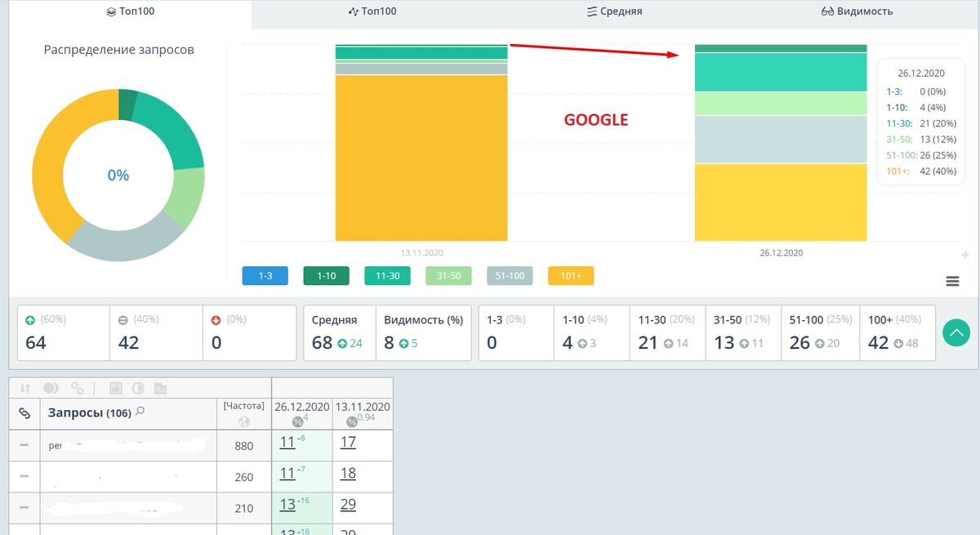Click frequency value 210
The height and width of the screenshot is (535, 980).
(244, 508)
